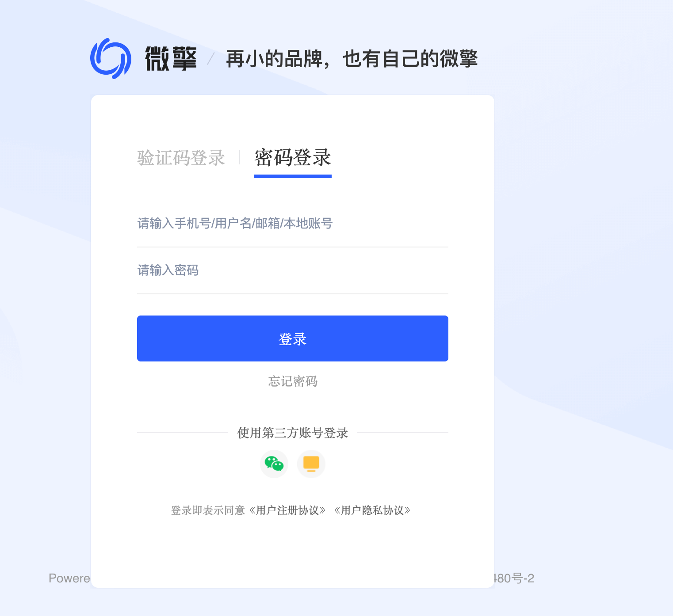Click the slash divider beside 微擎 logo

pos(211,59)
